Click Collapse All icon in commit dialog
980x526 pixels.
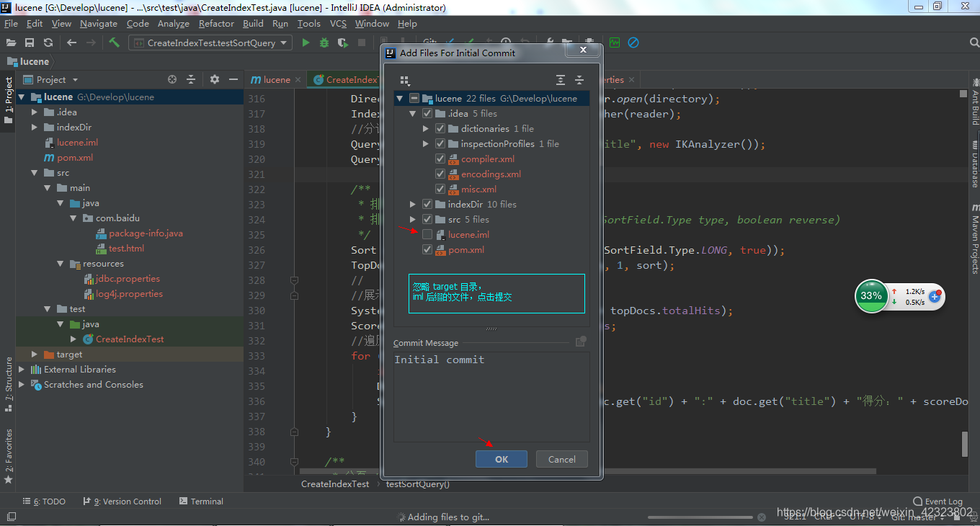(x=579, y=80)
